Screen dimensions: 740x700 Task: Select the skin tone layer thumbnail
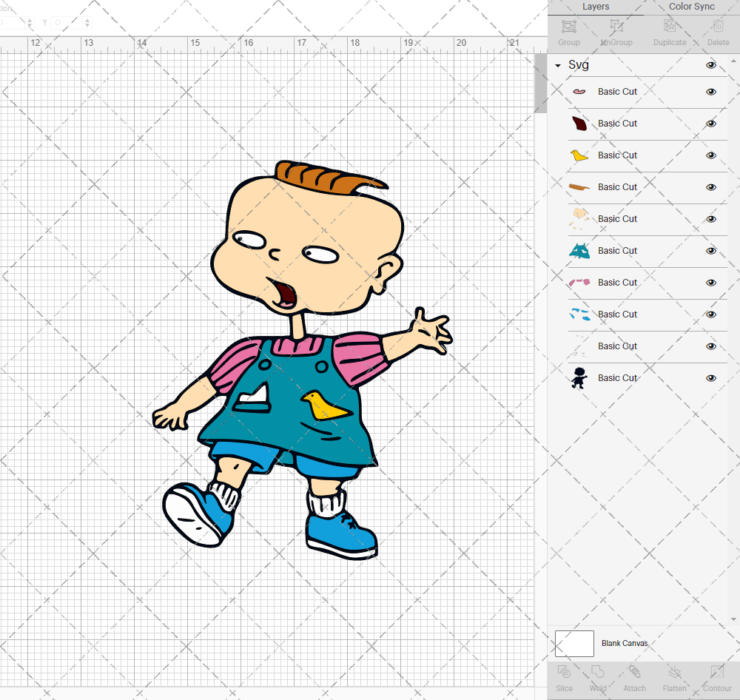coord(579,219)
